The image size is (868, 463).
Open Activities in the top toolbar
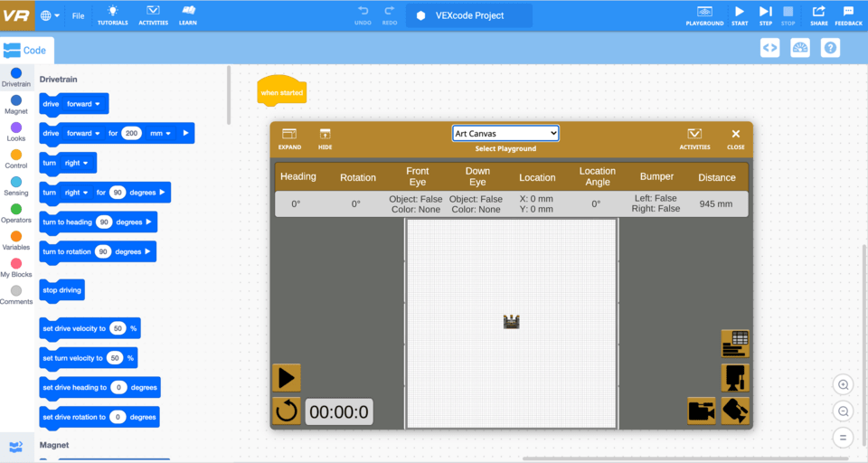[154, 15]
